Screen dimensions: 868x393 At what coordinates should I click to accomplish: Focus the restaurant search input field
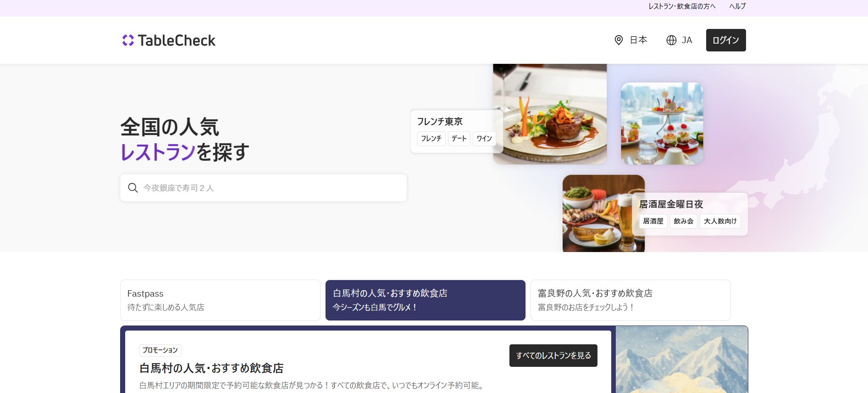point(271,188)
